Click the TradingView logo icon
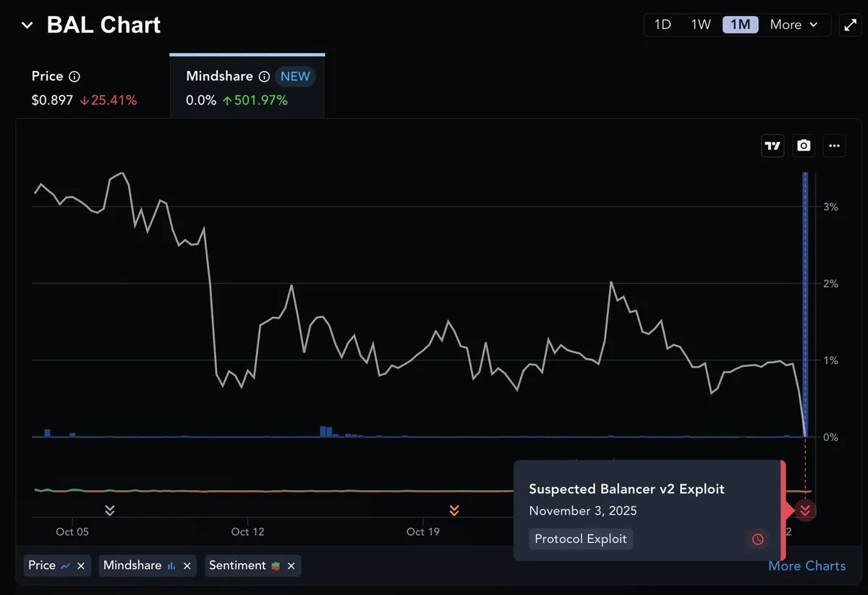Image resolution: width=868 pixels, height=595 pixels. point(773,145)
